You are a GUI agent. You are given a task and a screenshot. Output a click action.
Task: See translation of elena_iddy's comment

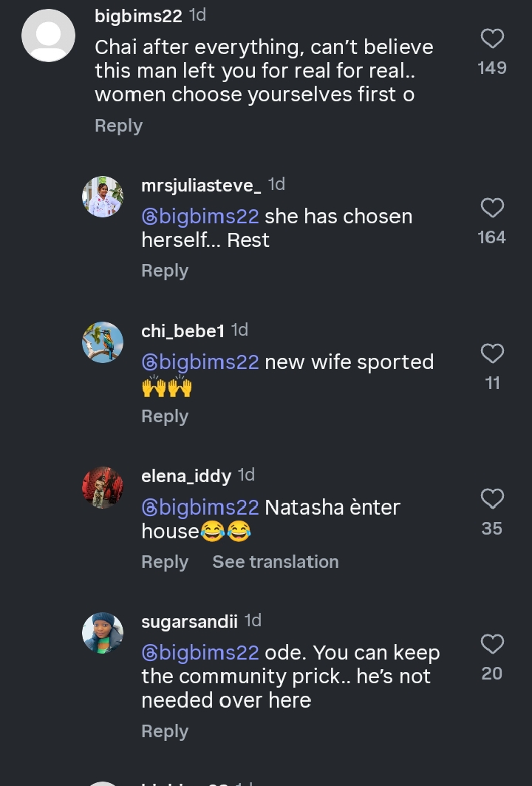tap(276, 562)
